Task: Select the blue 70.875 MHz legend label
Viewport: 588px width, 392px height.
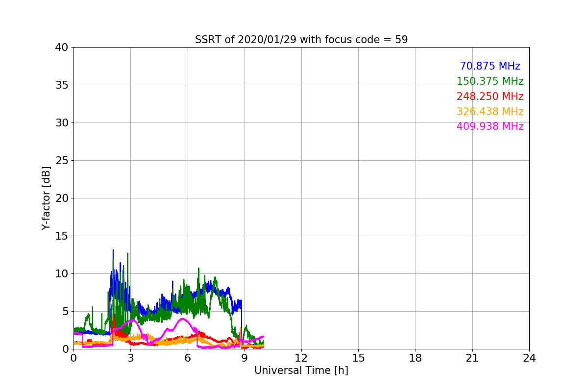Action: (x=490, y=66)
